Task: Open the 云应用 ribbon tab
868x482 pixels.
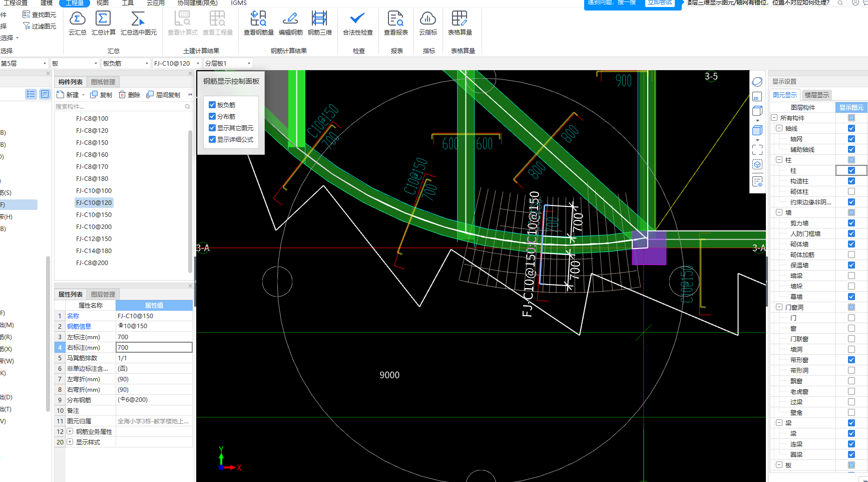Action: click(155, 3)
